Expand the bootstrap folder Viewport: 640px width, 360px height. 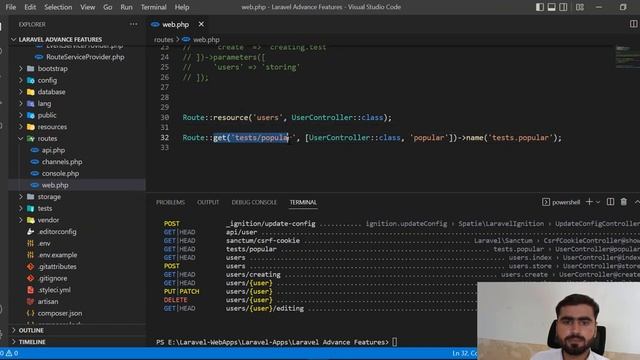(x=52, y=69)
